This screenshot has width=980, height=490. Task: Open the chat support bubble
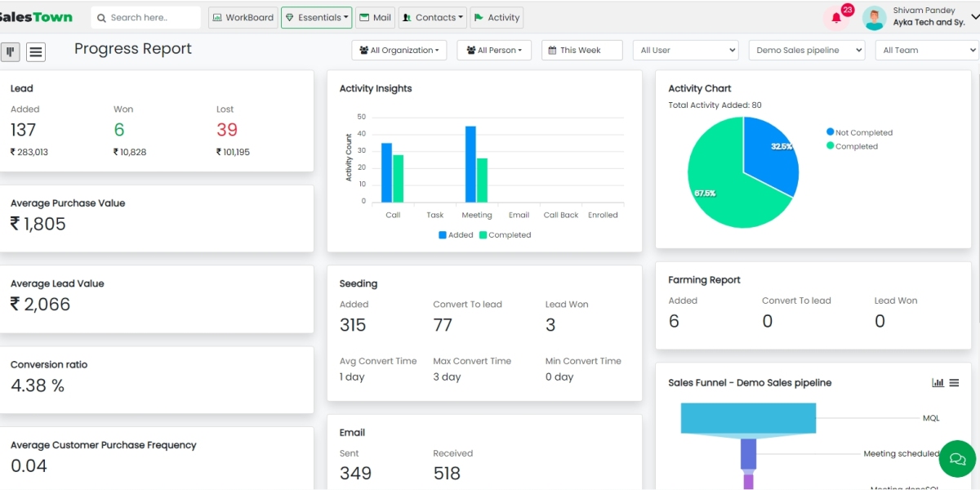pos(957,459)
